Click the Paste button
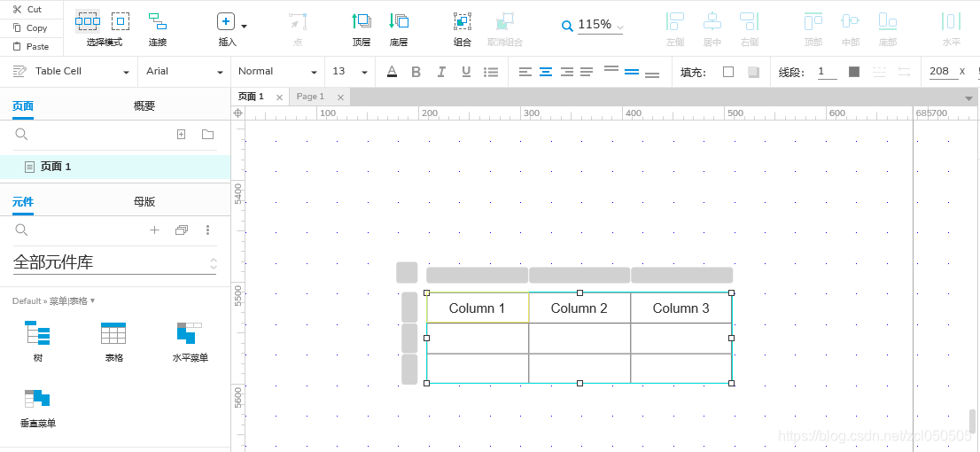The width and height of the screenshot is (980, 452). 30,46
